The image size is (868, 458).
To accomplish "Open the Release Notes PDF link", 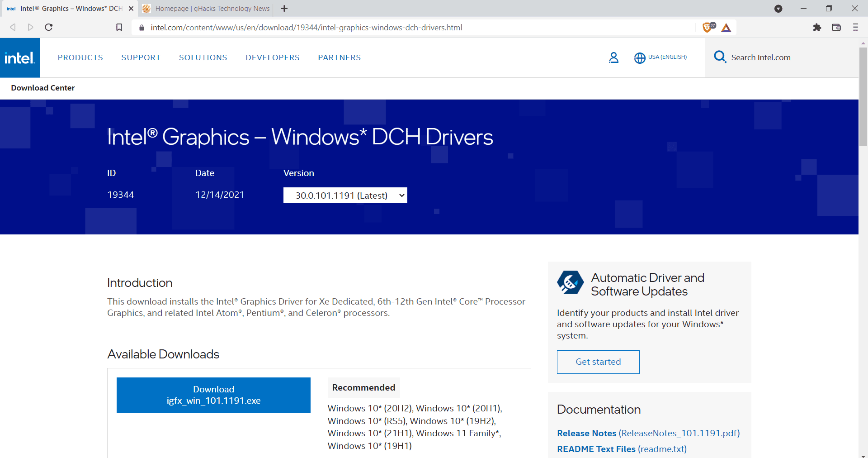I will [x=586, y=433].
